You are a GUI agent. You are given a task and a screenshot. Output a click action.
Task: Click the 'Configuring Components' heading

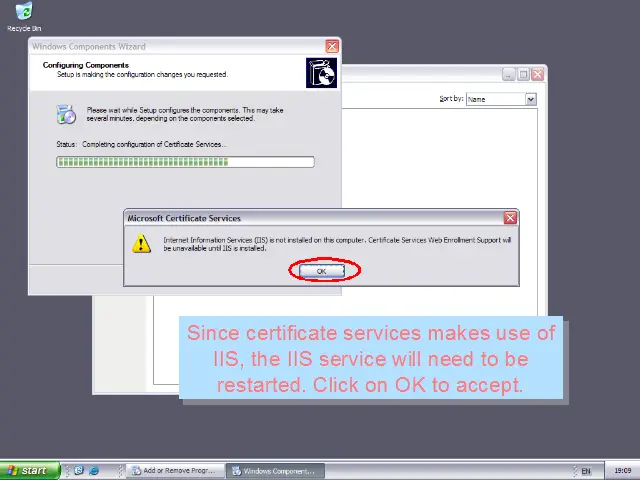[86, 65]
